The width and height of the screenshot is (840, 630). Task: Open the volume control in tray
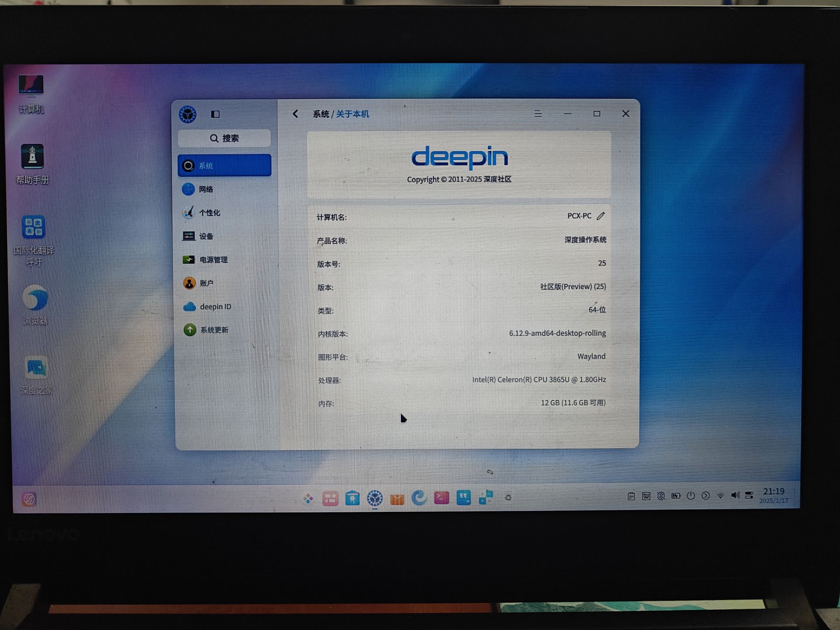click(x=735, y=495)
